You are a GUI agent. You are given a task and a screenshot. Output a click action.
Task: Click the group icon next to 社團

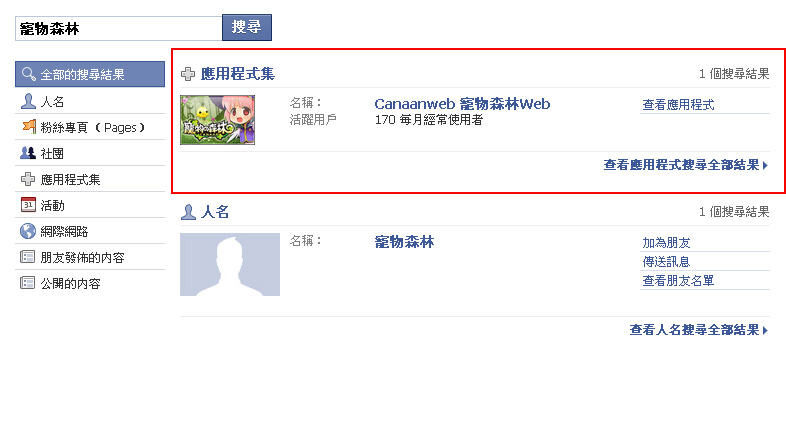point(28,153)
